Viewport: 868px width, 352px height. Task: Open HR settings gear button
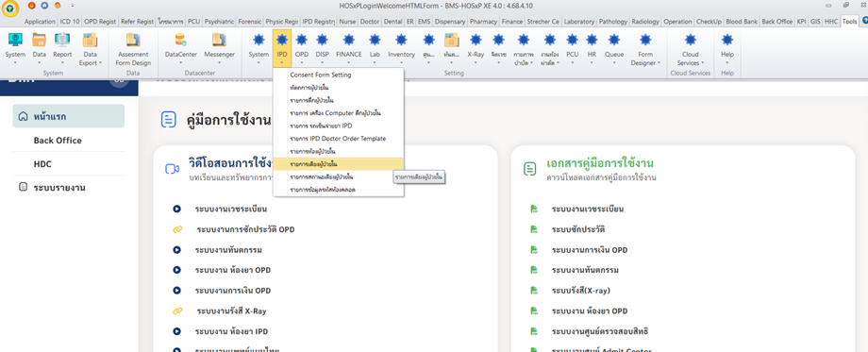(592, 48)
